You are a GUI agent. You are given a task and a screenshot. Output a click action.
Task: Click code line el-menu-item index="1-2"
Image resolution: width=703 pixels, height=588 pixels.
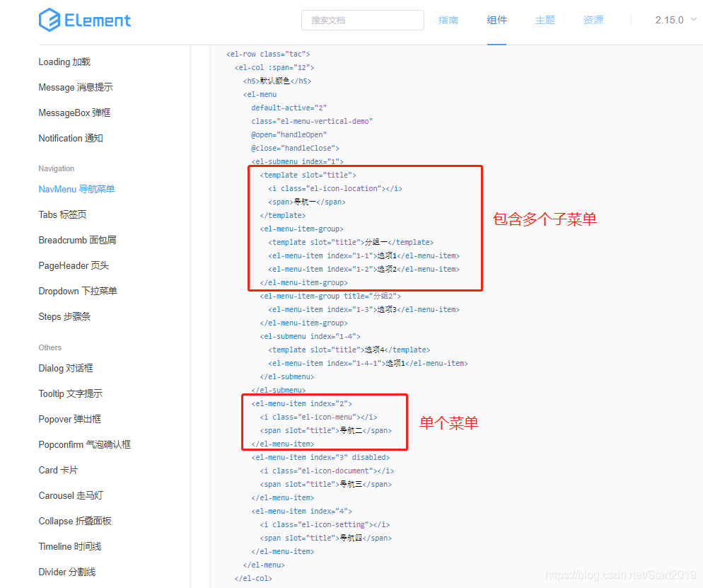tap(364, 270)
